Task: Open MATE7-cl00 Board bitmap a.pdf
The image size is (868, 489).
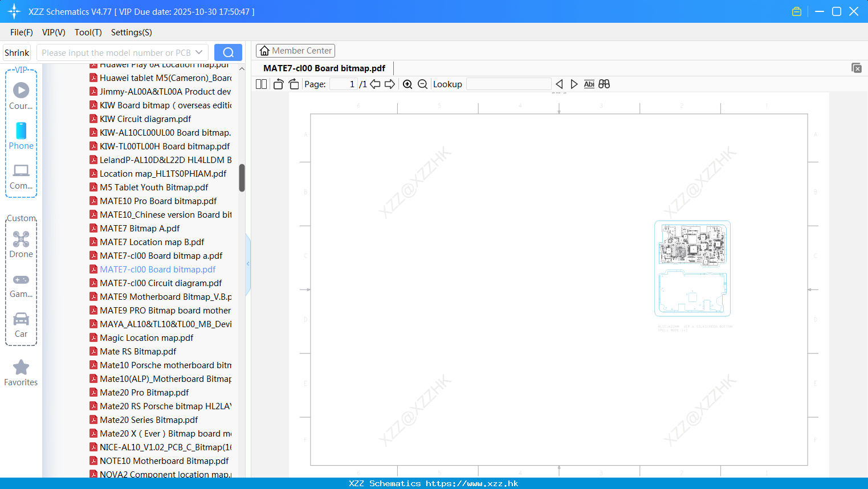Action: [x=161, y=256]
